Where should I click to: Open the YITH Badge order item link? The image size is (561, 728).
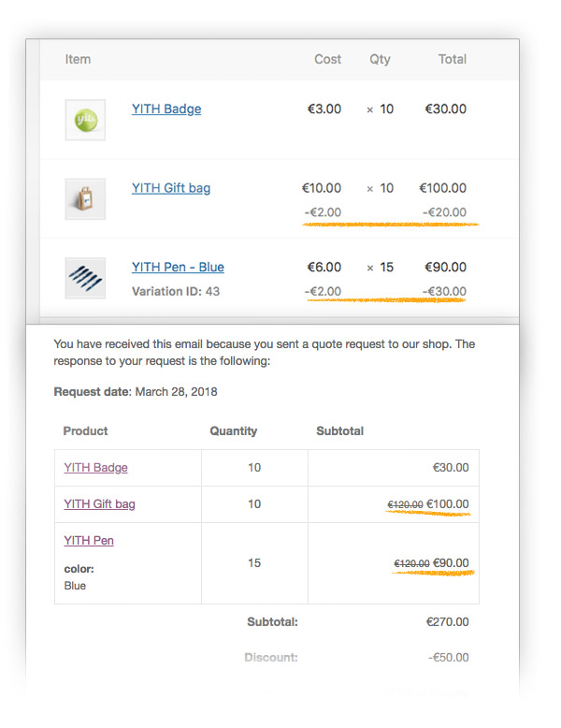166,109
